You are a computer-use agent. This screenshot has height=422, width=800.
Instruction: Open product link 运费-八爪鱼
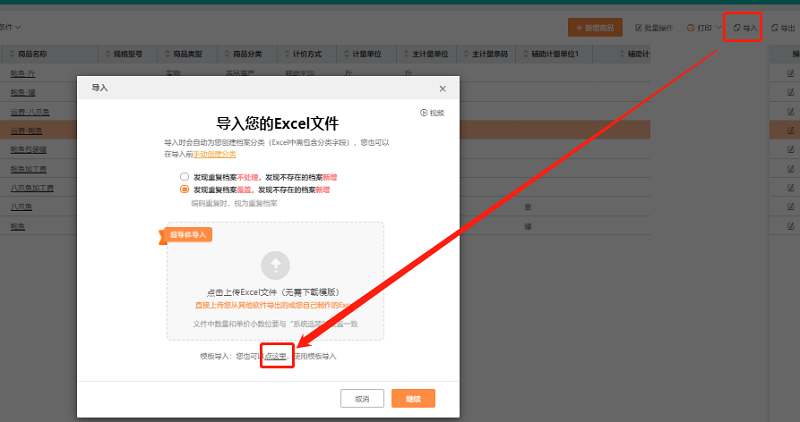point(30,112)
